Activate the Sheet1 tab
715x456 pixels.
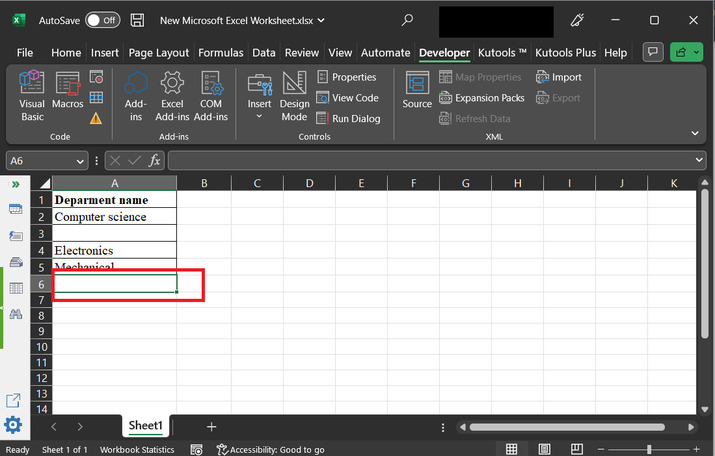(145, 425)
